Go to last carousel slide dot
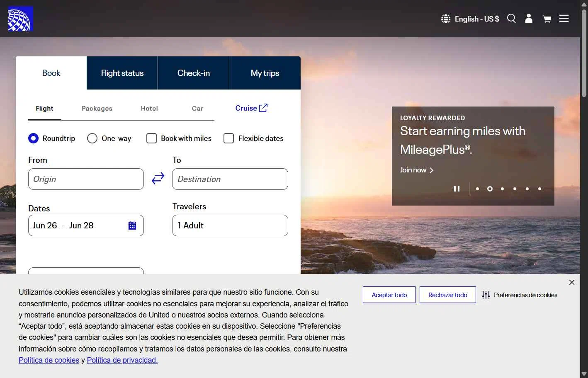The height and width of the screenshot is (378, 588). point(539,189)
